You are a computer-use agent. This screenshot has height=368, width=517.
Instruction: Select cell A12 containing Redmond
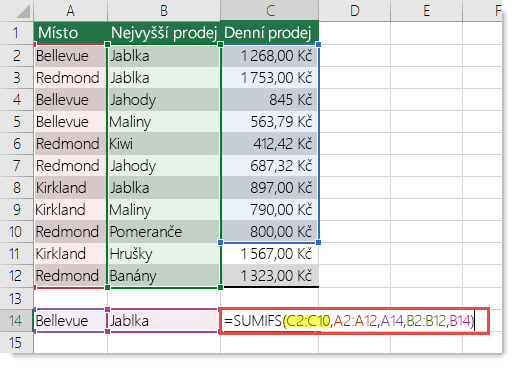click(70, 276)
